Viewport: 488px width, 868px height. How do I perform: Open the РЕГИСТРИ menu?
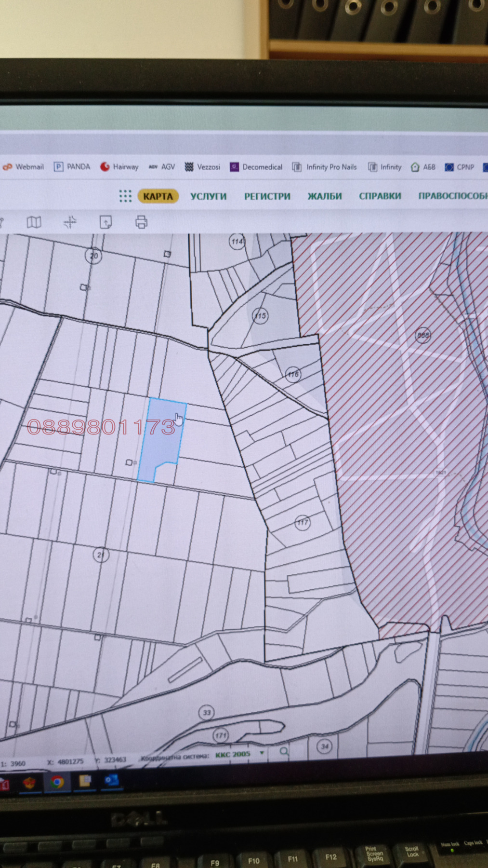pos(267,196)
